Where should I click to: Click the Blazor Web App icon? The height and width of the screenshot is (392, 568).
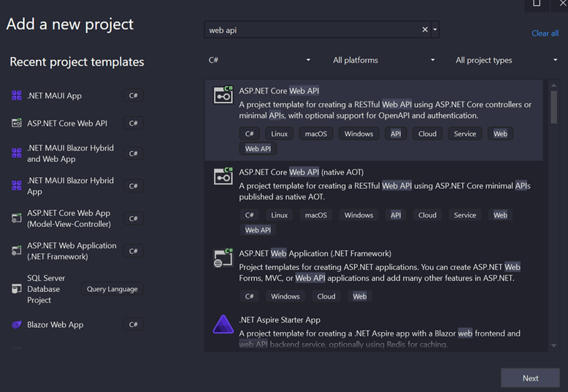pos(17,325)
